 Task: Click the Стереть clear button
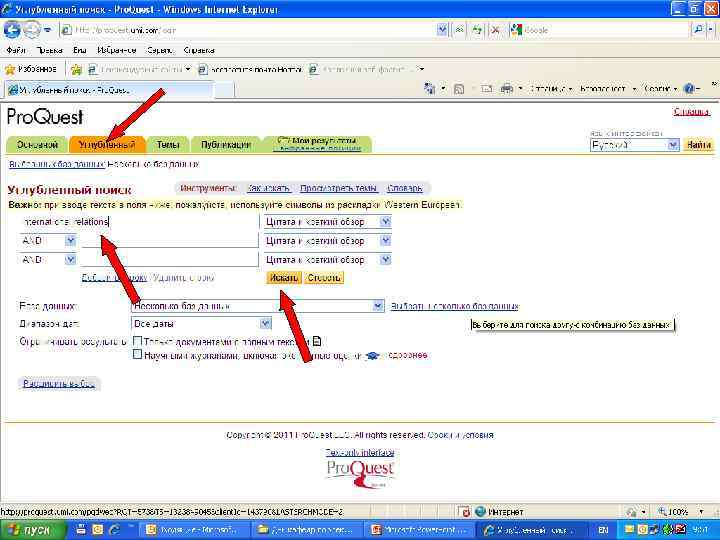pyautogui.click(x=324, y=278)
